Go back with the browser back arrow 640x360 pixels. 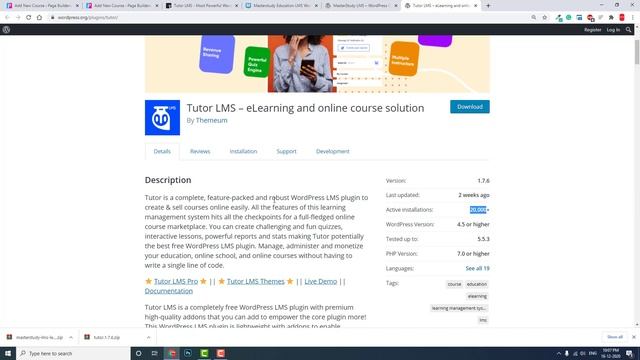7,18
